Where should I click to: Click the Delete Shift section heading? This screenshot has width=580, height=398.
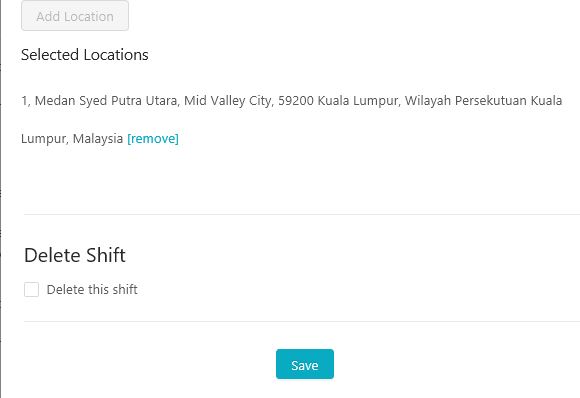tap(75, 255)
